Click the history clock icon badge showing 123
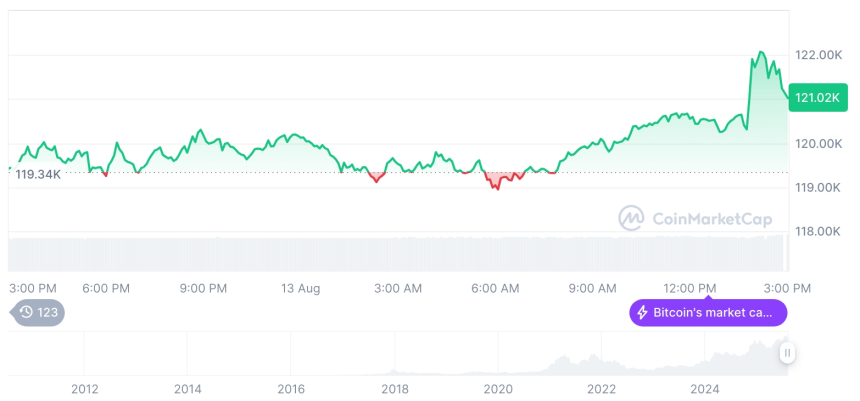Screen dimensions: 860x401 click(38, 313)
